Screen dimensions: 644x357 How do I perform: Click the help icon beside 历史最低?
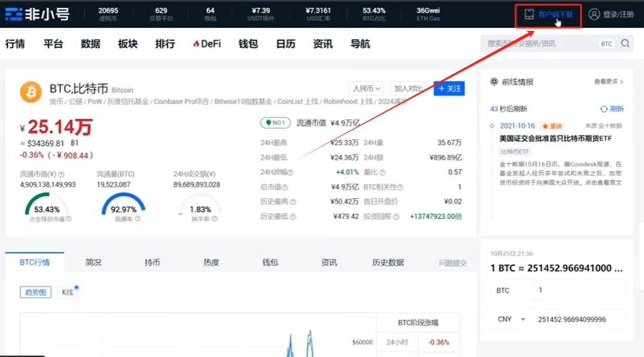pyautogui.click(x=293, y=216)
